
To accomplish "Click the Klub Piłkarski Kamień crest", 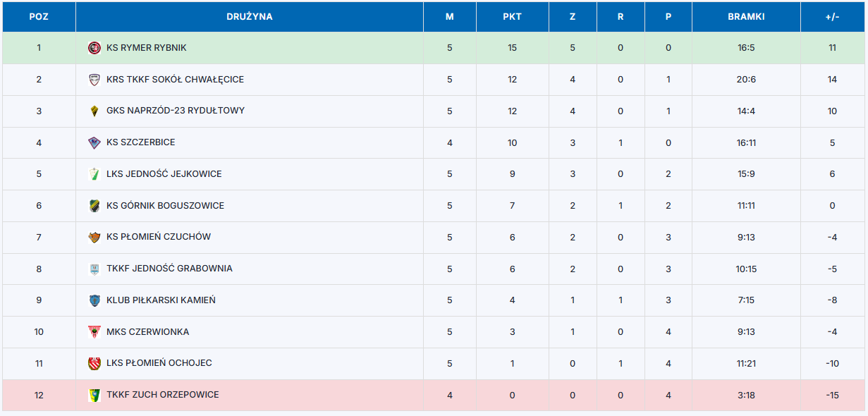I will 94,300.
